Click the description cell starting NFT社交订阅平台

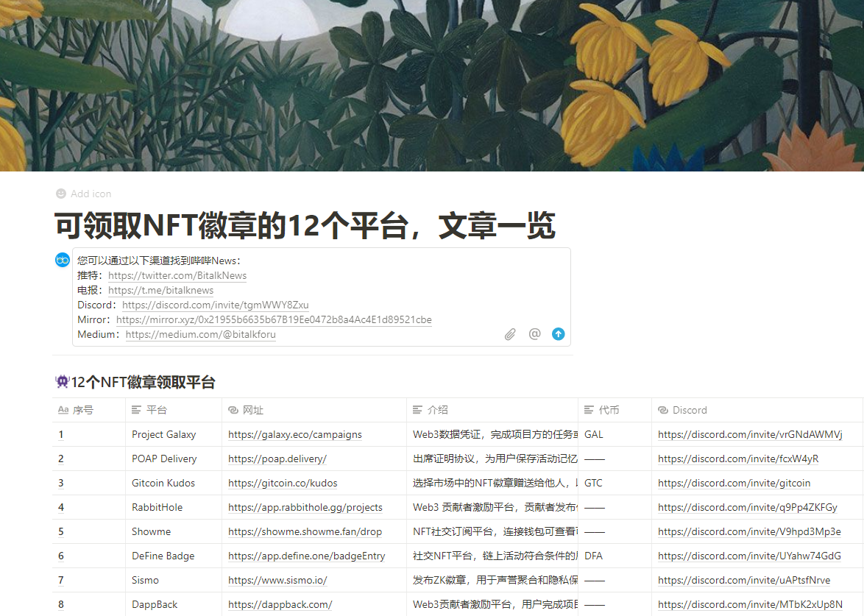coord(492,531)
